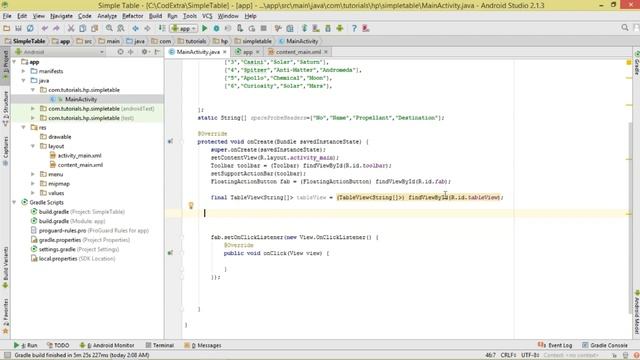The height and width of the screenshot is (360, 640).
Task: Open the Gradle Console button
Action: tap(605, 345)
